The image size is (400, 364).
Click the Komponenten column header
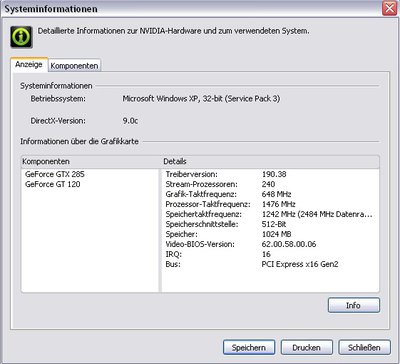[x=91, y=162]
